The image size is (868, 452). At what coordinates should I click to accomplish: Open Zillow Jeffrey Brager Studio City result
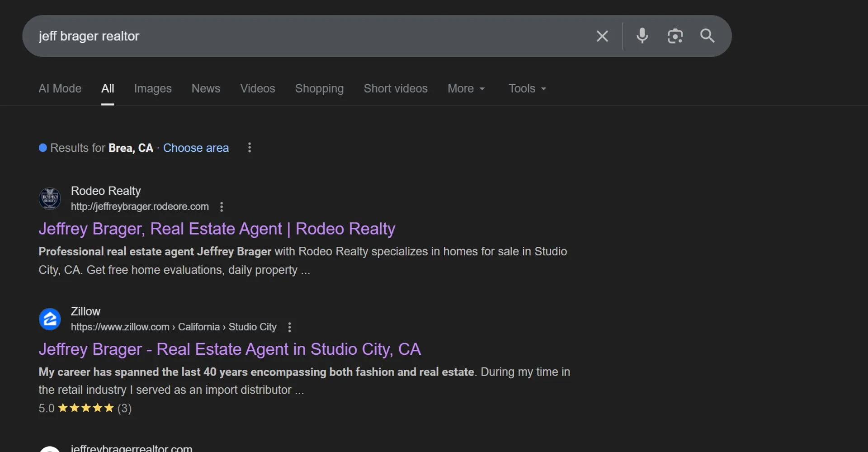click(x=230, y=349)
